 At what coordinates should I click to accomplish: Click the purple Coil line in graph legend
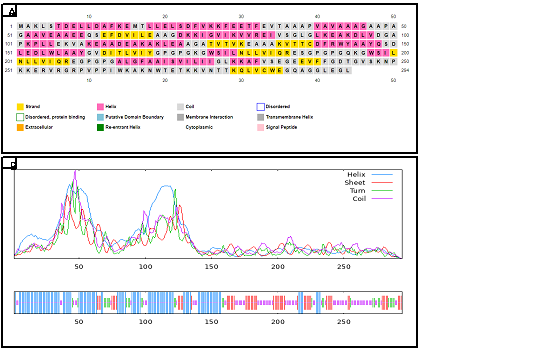tap(382, 198)
